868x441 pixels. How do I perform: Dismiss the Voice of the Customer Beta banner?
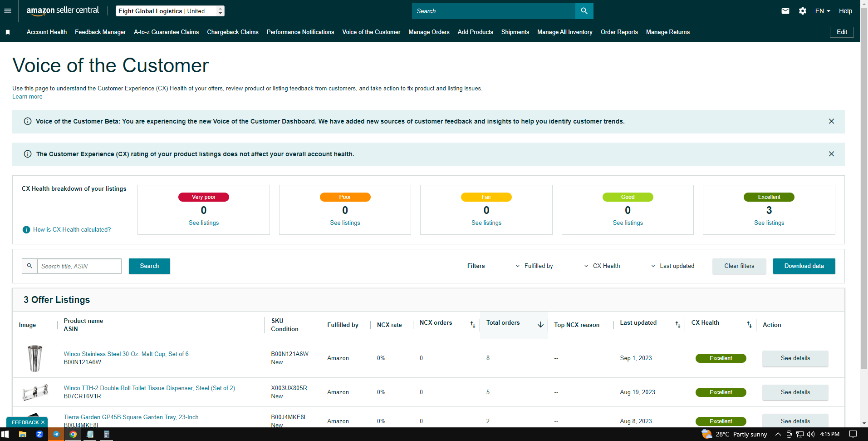[x=831, y=121]
